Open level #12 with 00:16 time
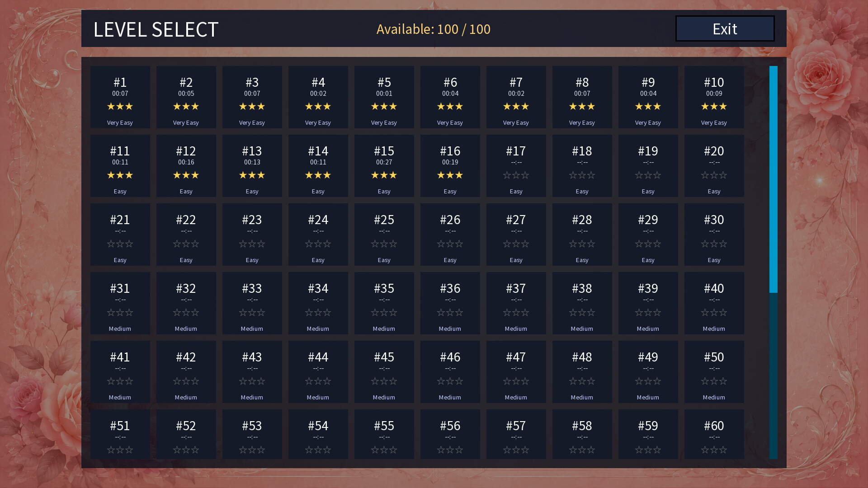This screenshot has width=868, height=488. (186, 166)
